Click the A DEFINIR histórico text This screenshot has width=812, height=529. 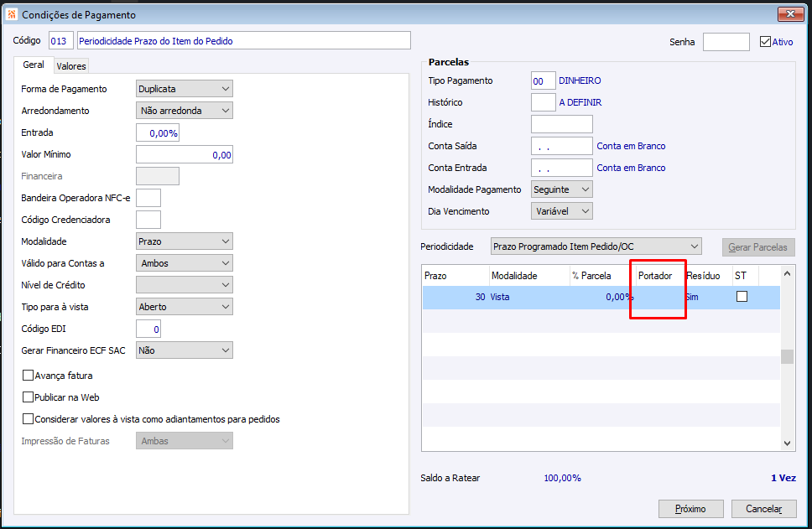tap(580, 102)
